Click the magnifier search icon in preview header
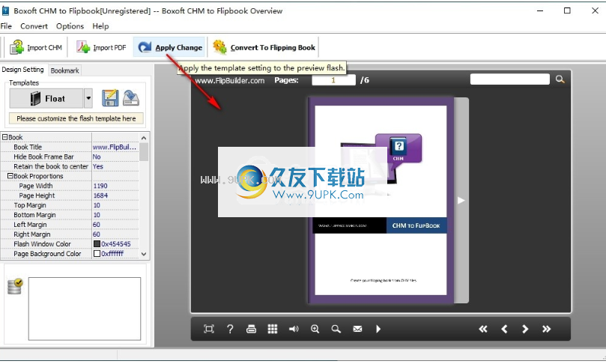This screenshot has height=364, width=606. (x=560, y=79)
